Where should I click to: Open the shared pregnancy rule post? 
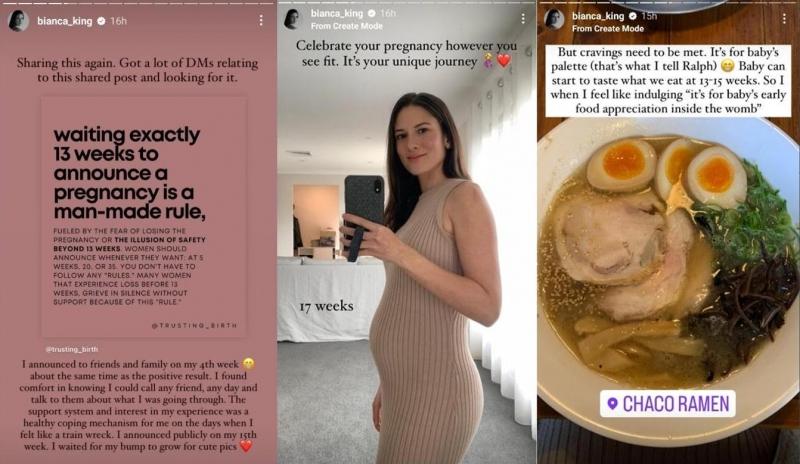pos(144,217)
